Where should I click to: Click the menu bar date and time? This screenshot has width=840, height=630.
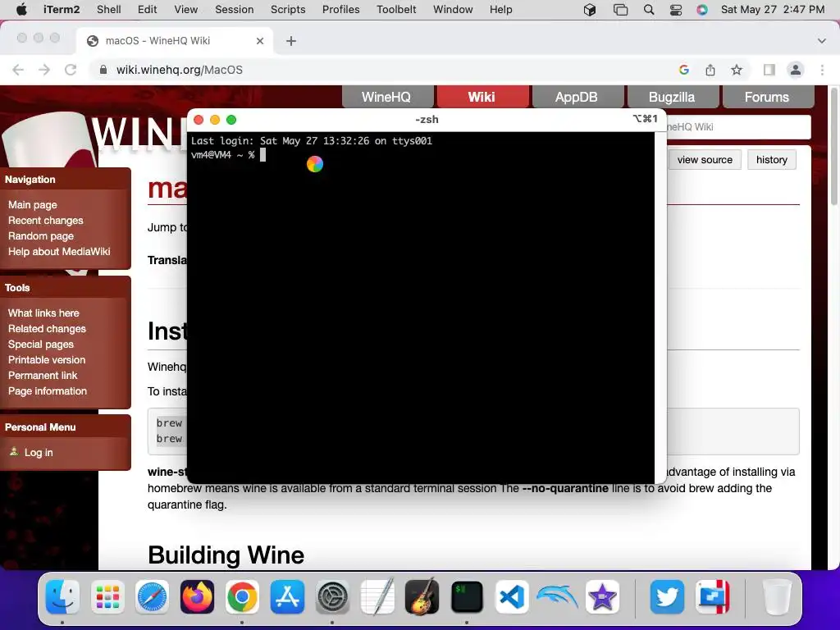tap(773, 10)
